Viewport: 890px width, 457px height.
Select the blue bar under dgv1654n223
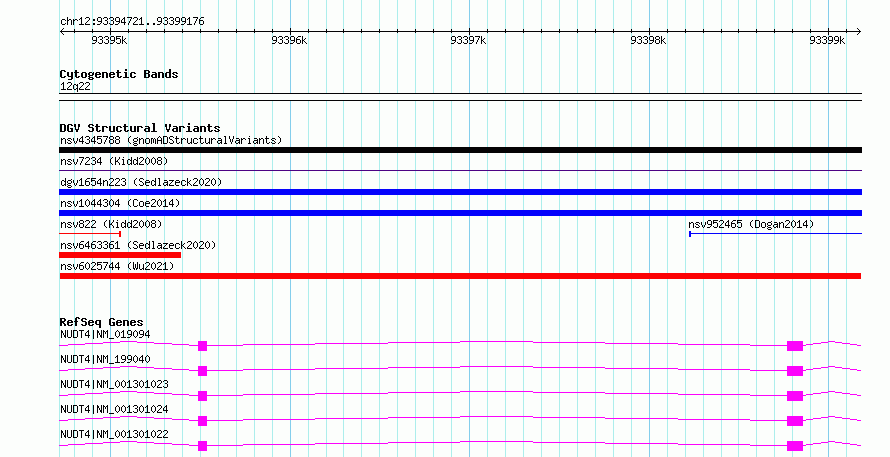click(460, 192)
